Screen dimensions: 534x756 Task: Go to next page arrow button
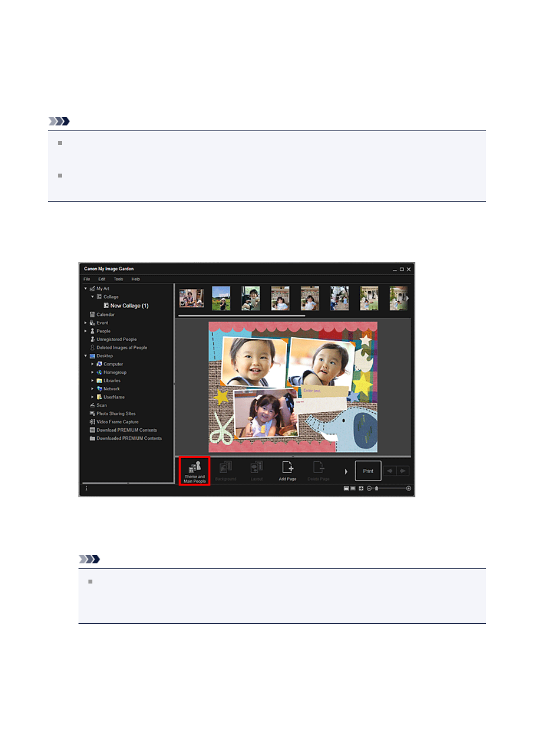click(402, 471)
